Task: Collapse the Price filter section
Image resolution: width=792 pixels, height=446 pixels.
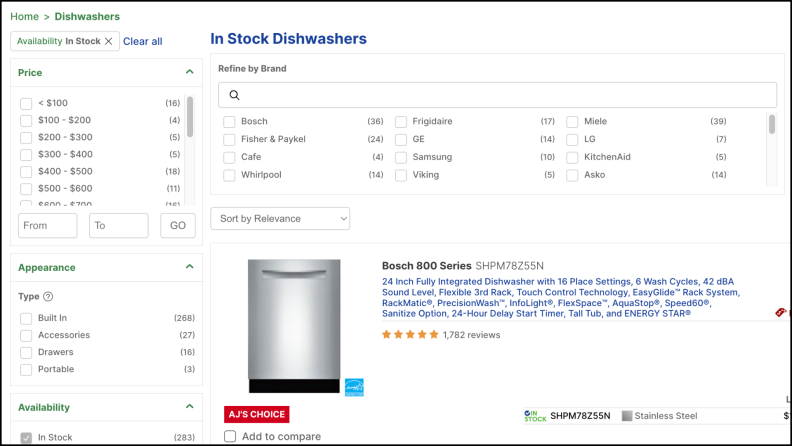Action: click(189, 72)
